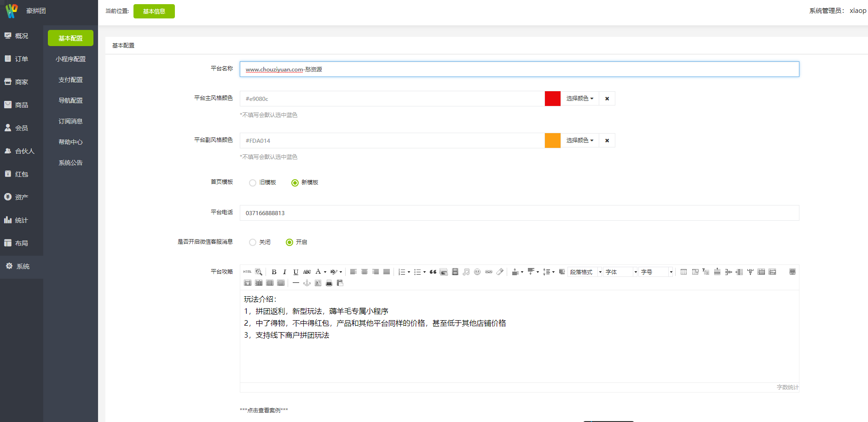Apply italic formatting in the editor
Screen dimensions: 868x422
pos(284,272)
